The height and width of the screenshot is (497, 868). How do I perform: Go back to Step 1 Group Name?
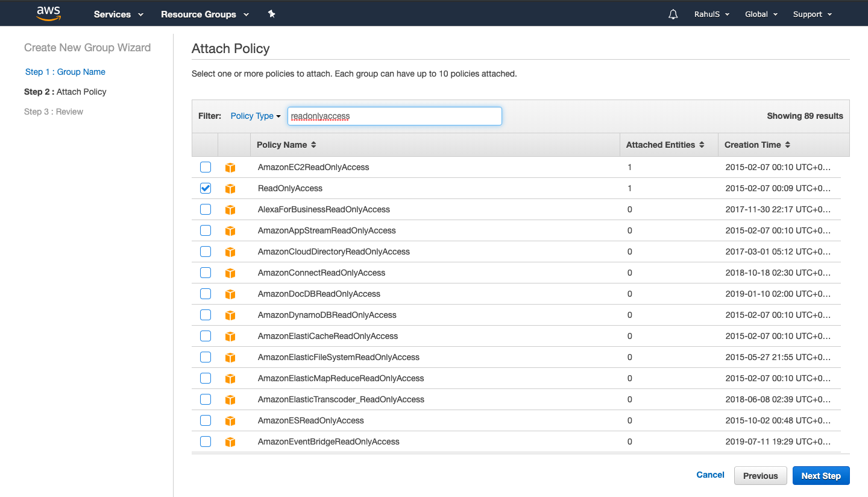[x=65, y=72]
